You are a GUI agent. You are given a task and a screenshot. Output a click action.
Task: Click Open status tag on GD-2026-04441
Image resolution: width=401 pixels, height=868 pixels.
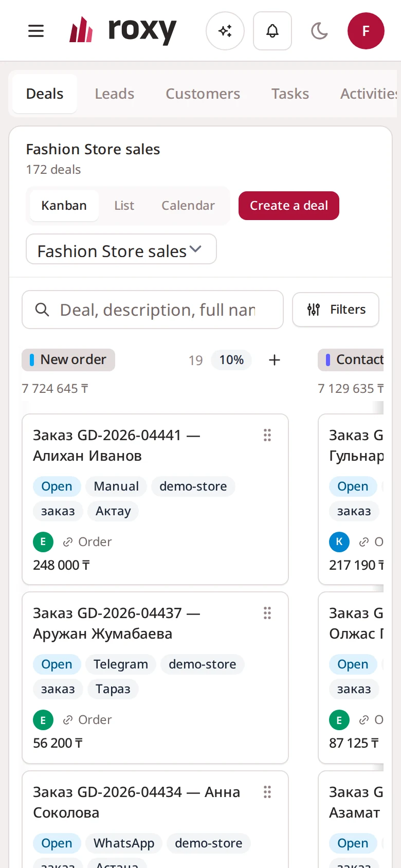pos(57,486)
